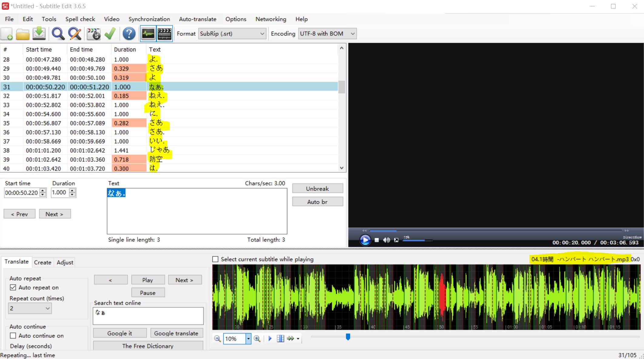
Task: Open the Synchronization menu
Action: click(x=149, y=19)
